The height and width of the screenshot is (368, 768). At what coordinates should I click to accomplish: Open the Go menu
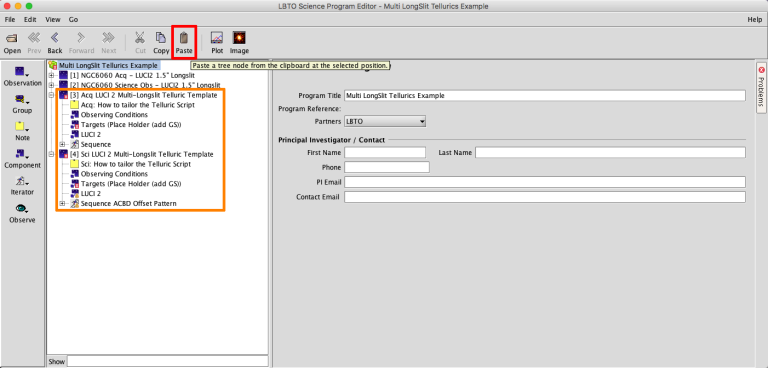[x=73, y=20]
